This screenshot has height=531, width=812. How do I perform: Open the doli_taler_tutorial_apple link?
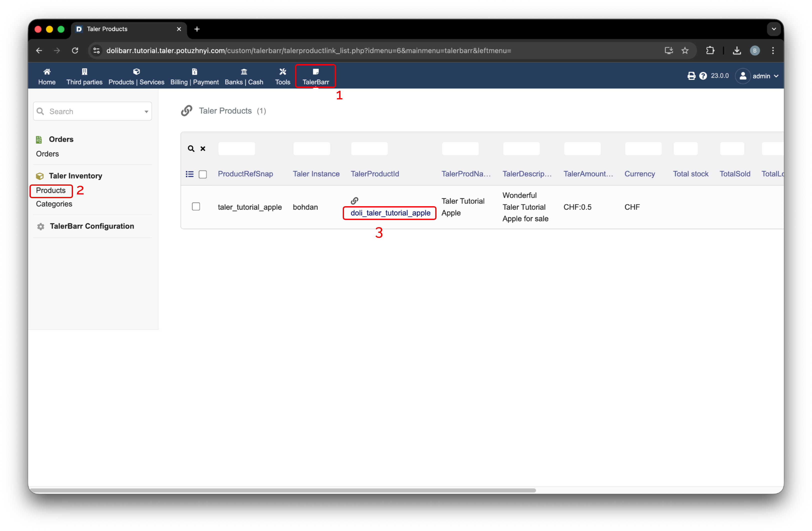(x=390, y=213)
